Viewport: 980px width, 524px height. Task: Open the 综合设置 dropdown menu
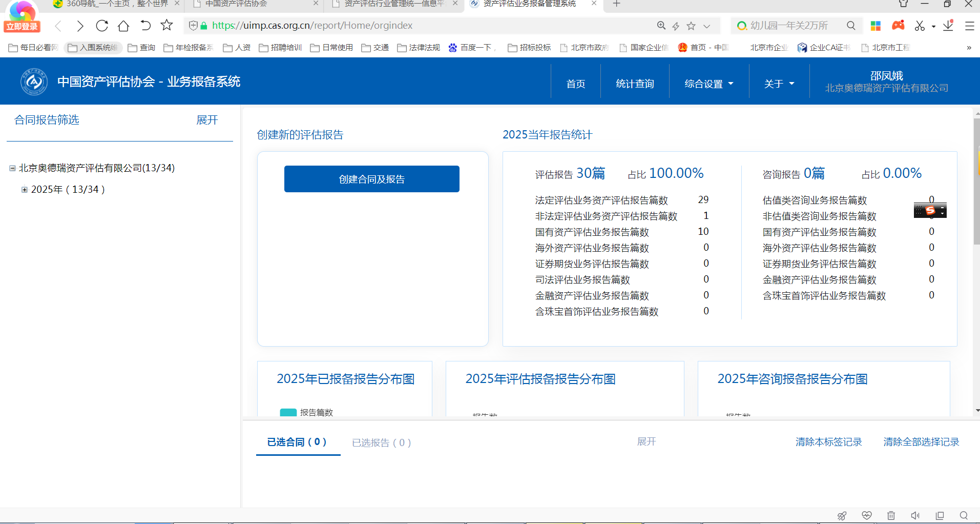pyautogui.click(x=708, y=84)
